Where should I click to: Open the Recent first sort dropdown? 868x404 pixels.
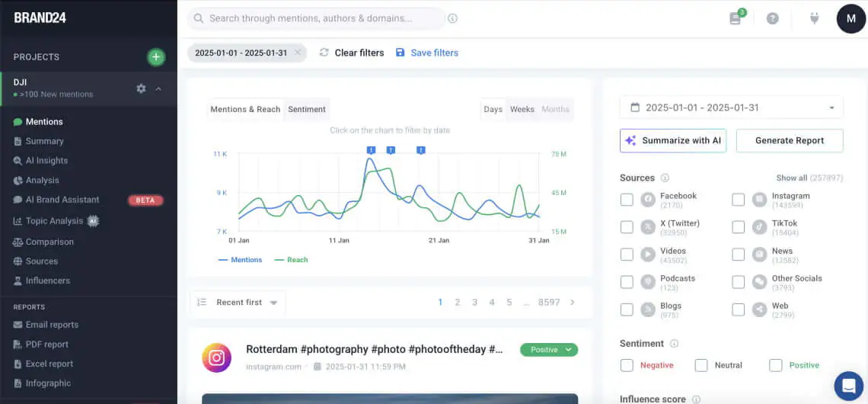[x=247, y=303]
